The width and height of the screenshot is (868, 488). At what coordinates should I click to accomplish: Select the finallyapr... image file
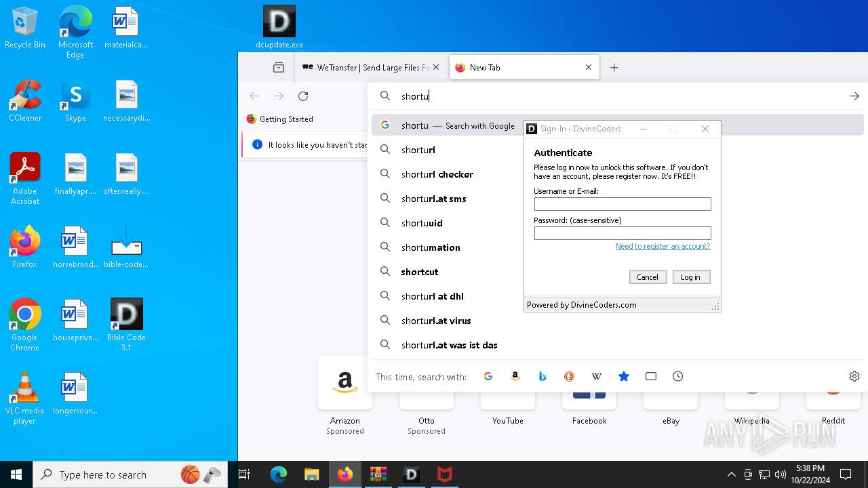75,175
